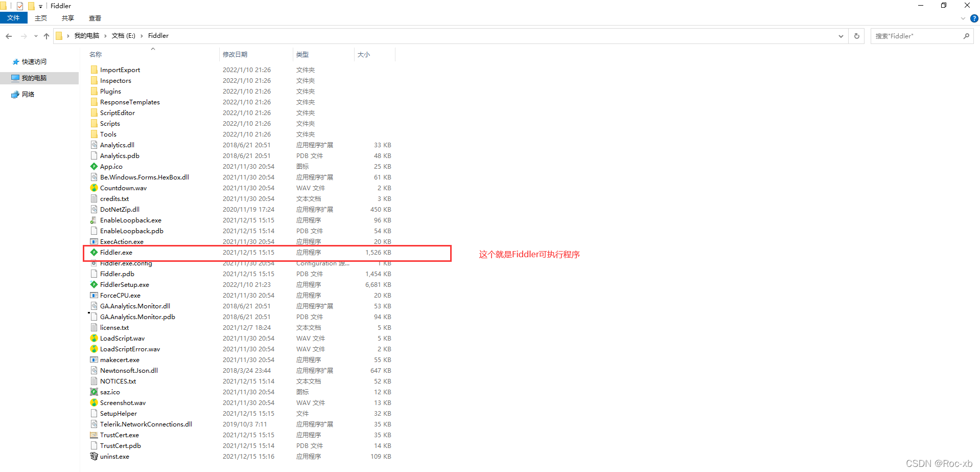Click the uninst.exe icon

pyautogui.click(x=94, y=456)
